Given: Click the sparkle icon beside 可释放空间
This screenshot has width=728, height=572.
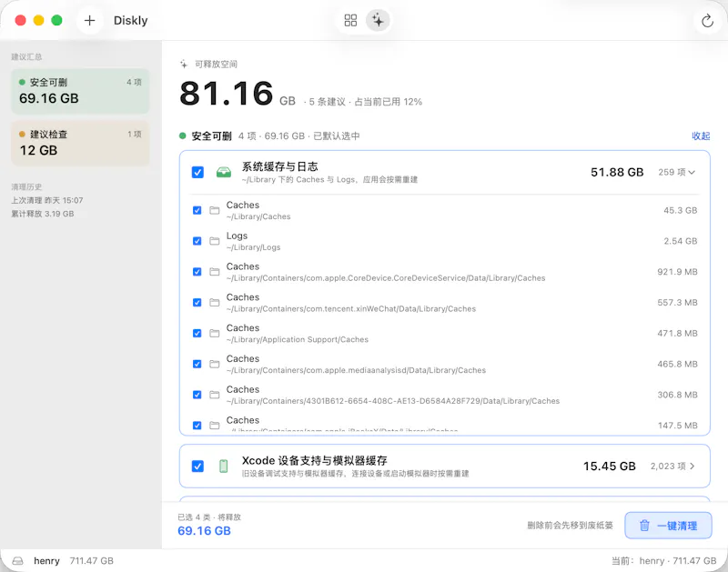Looking at the screenshot, I should pyautogui.click(x=184, y=64).
